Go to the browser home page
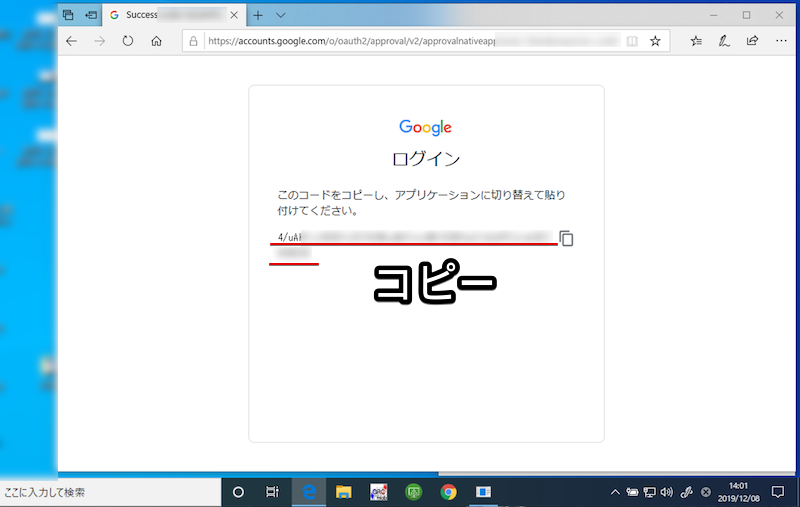 156,41
